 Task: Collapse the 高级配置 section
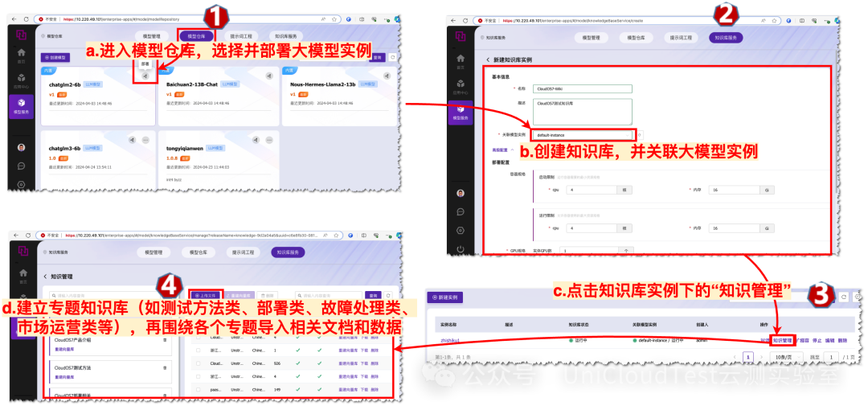[502, 150]
